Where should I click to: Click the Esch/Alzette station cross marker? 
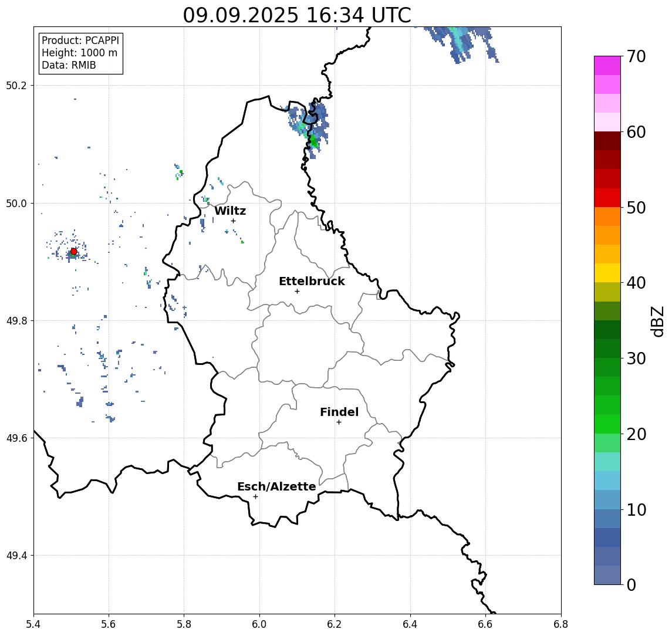tap(255, 497)
